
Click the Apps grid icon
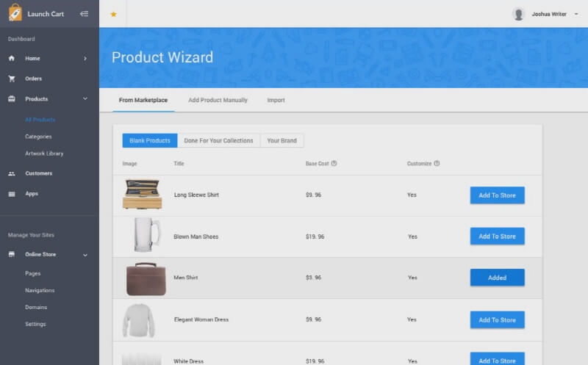pos(12,194)
